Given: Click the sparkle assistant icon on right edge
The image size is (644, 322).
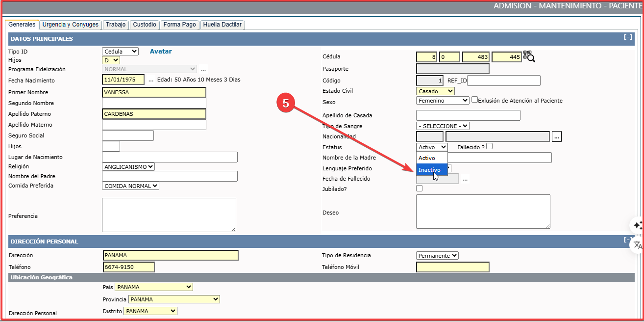Looking at the screenshot, I should click(638, 225).
